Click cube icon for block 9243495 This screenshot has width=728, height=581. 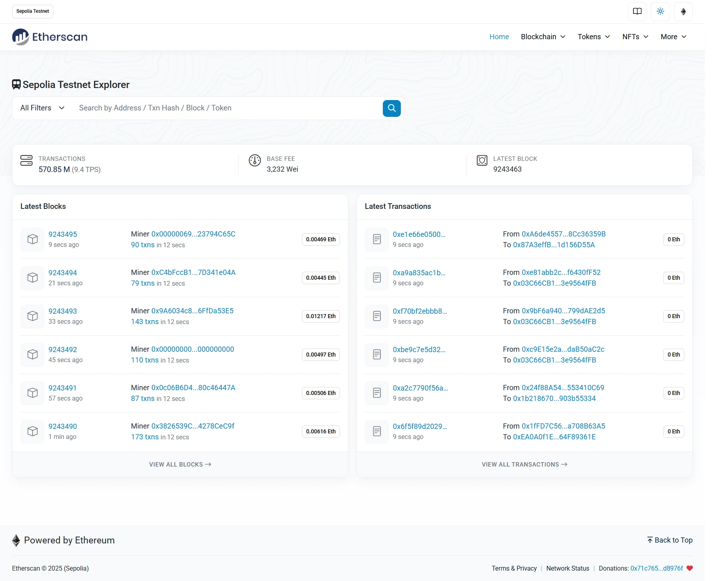click(32, 239)
